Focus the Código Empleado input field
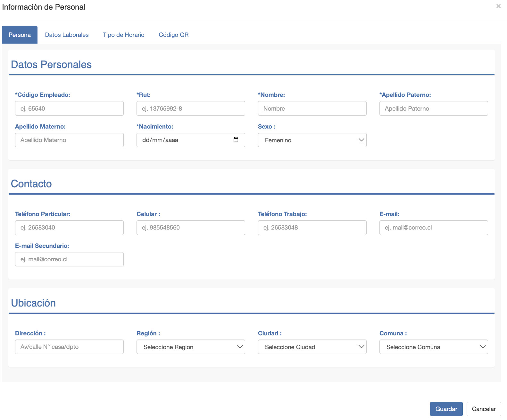Image resolution: width=507 pixels, height=420 pixels. [69, 108]
